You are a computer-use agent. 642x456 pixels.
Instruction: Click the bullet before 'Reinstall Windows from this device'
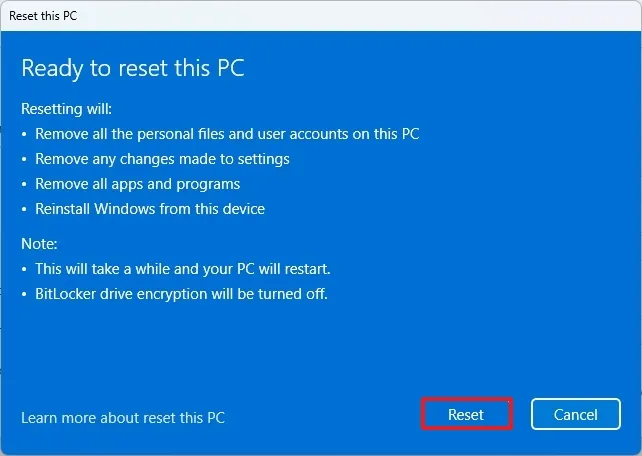point(24,210)
